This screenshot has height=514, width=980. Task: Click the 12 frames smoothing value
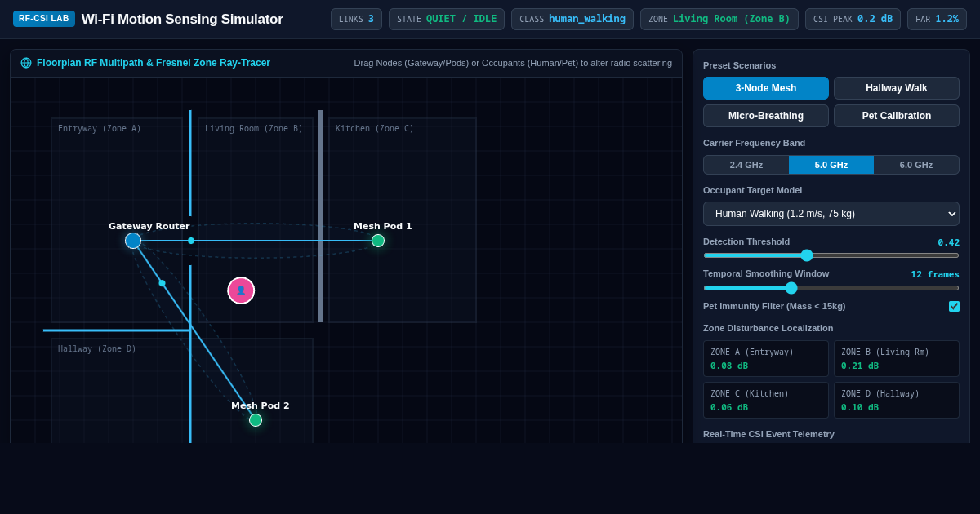tap(935, 275)
